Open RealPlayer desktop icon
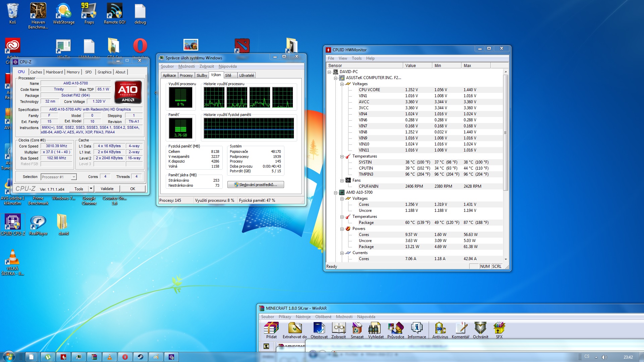The height and width of the screenshot is (362, 644). coord(38,225)
